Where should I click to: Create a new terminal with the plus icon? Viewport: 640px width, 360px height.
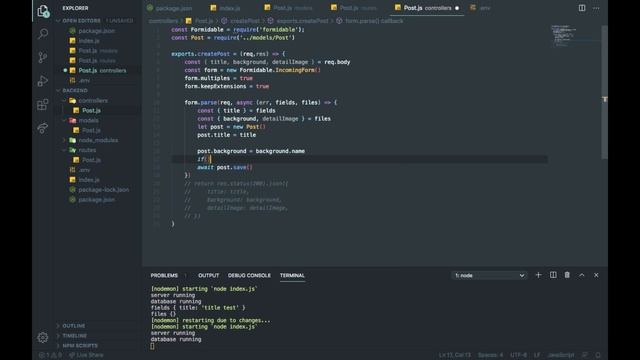click(x=538, y=275)
